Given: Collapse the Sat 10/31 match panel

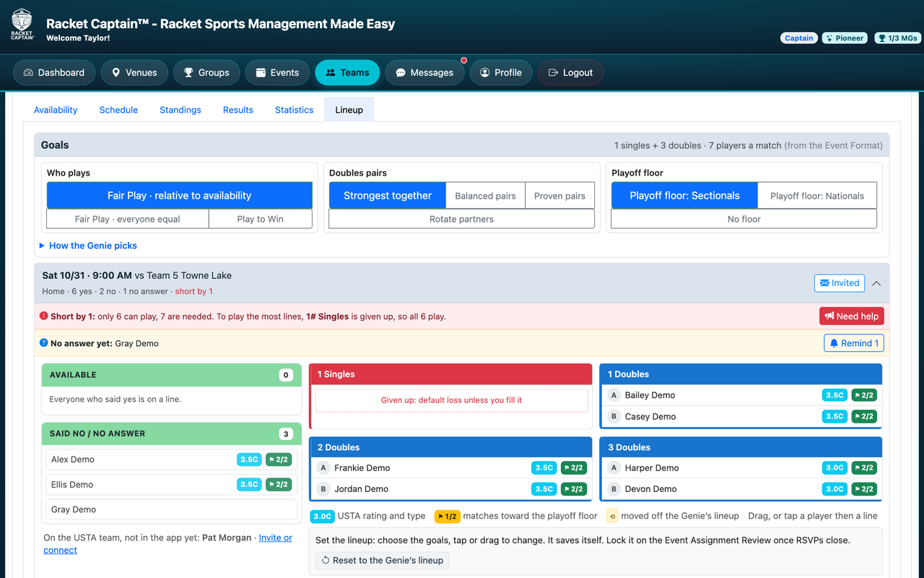Looking at the screenshot, I should tap(876, 283).
